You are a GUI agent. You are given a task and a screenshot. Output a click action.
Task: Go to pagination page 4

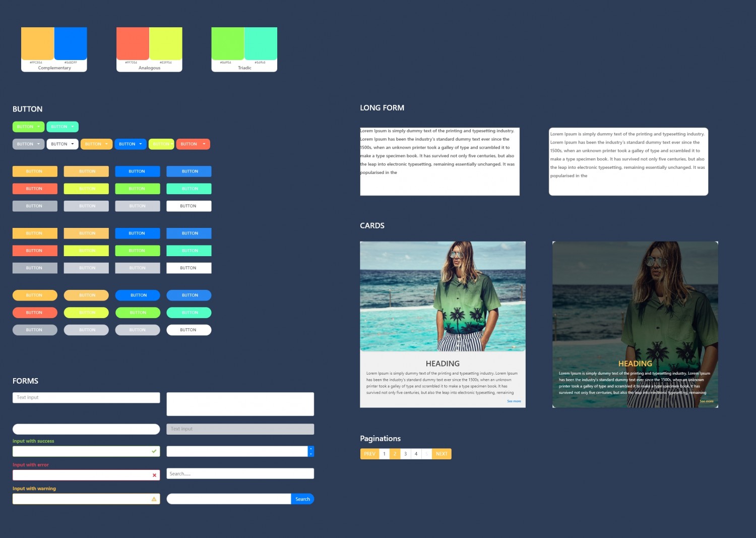point(416,454)
